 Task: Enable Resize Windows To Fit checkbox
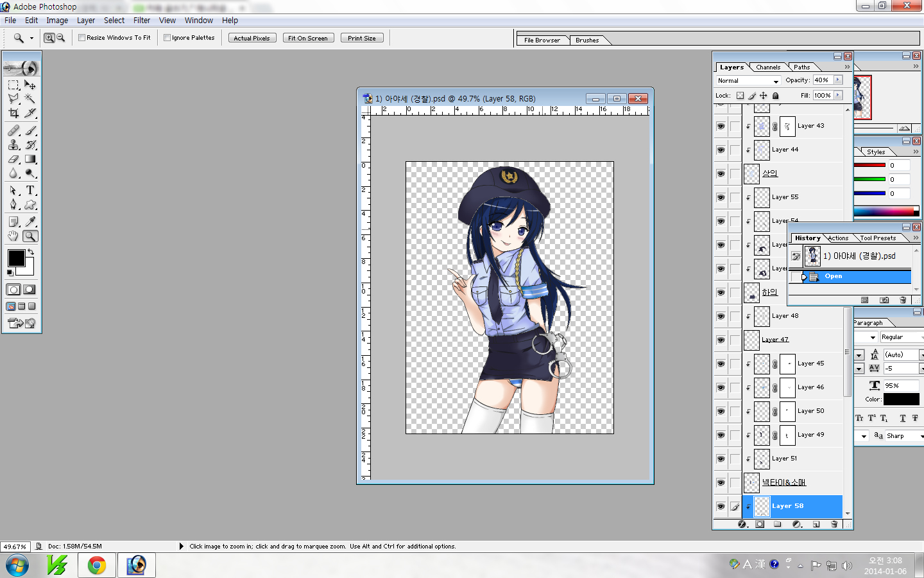point(82,38)
